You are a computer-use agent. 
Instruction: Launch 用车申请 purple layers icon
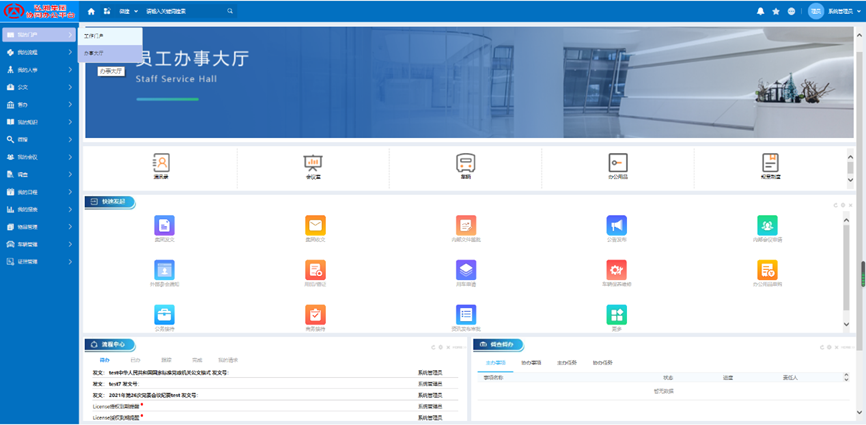coord(466,270)
